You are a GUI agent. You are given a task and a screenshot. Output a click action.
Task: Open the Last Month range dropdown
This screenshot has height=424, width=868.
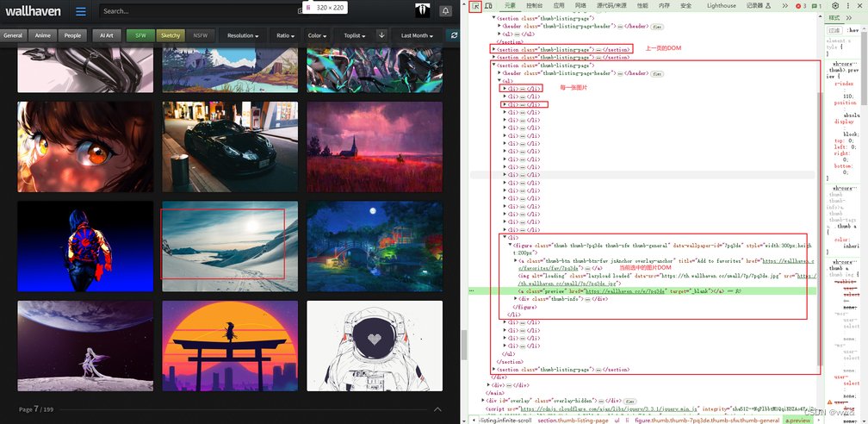[418, 35]
